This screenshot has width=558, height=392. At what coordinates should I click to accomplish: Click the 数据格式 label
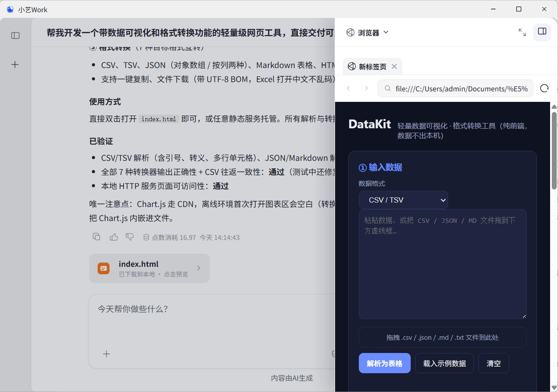(x=372, y=184)
